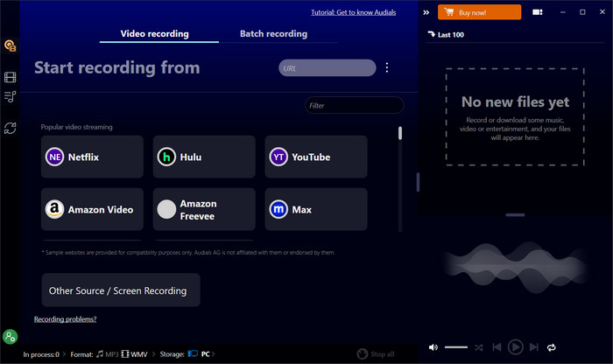
Task: Open the Recording problems? link
Action: pos(66,319)
